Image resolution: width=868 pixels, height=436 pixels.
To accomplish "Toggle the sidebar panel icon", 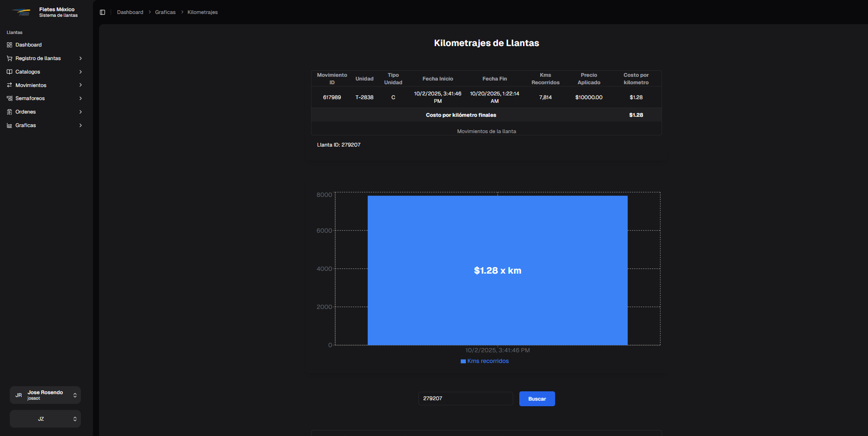I will pos(102,12).
